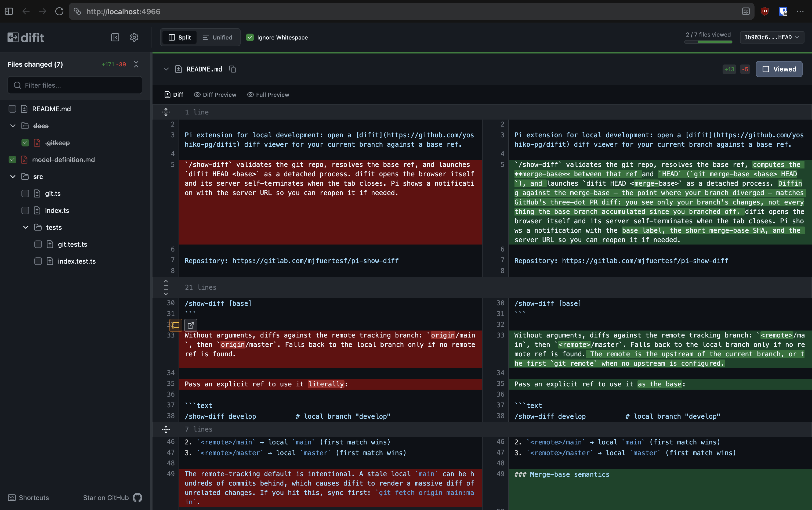Collapse the sidebar panel icon
This screenshot has width=812, height=510.
click(115, 37)
